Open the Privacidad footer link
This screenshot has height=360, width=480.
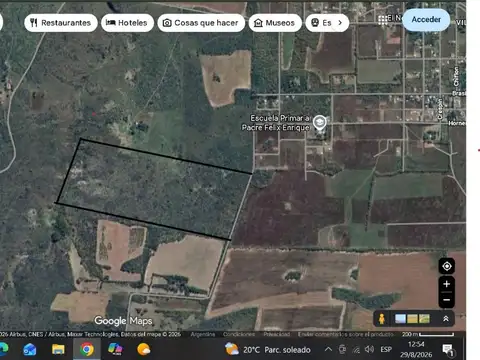point(276,334)
